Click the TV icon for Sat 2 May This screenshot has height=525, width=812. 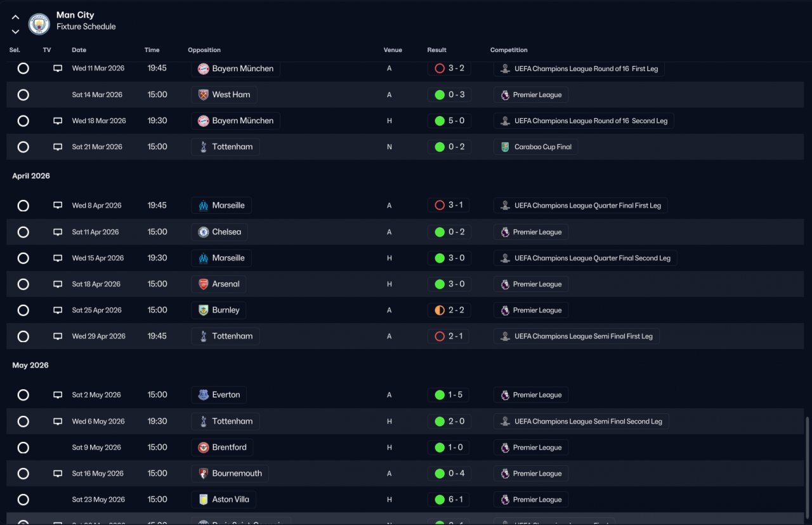point(58,395)
